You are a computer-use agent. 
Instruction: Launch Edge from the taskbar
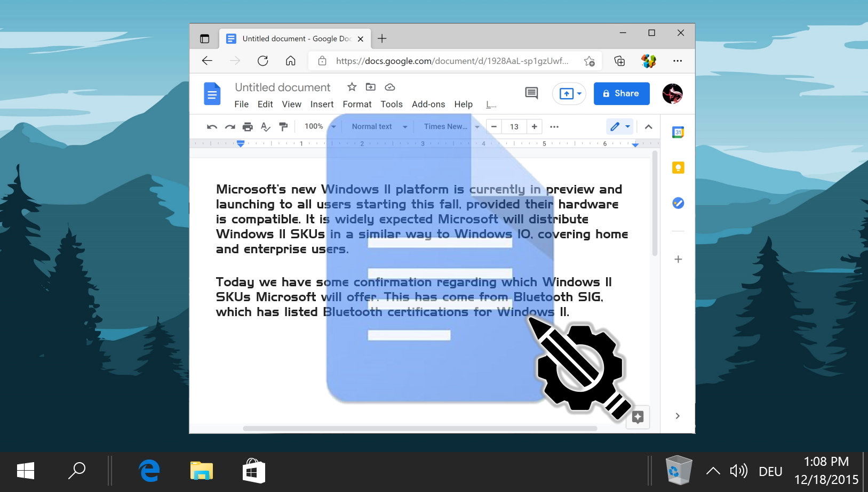[149, 471]
